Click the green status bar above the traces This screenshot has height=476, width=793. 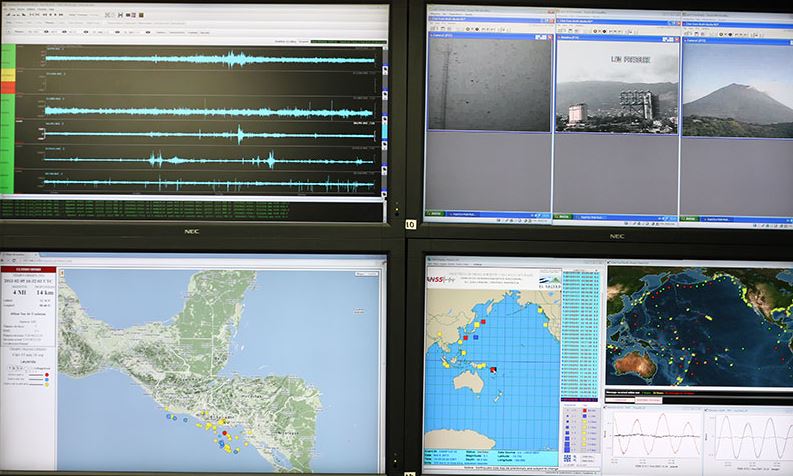[348, 42]
